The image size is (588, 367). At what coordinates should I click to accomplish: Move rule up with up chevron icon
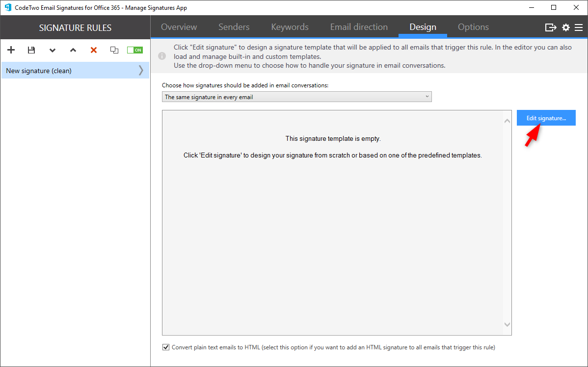click(x=73, y=50)
